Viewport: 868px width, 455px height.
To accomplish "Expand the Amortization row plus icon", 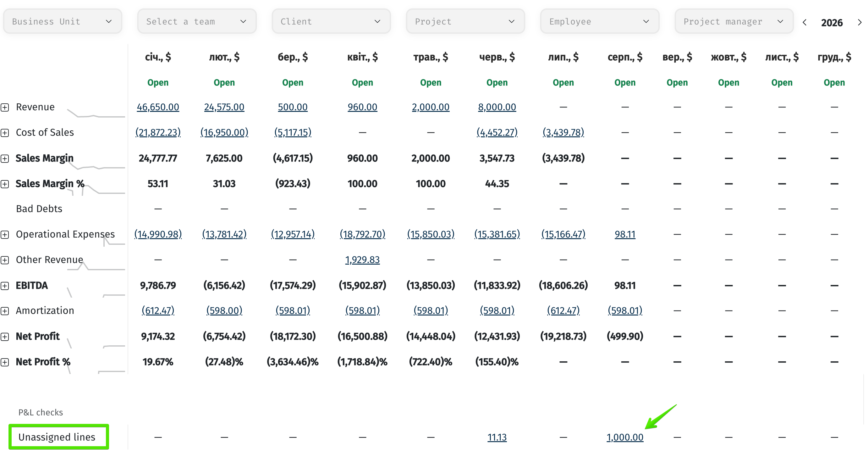I will click(x=5, y=311).
